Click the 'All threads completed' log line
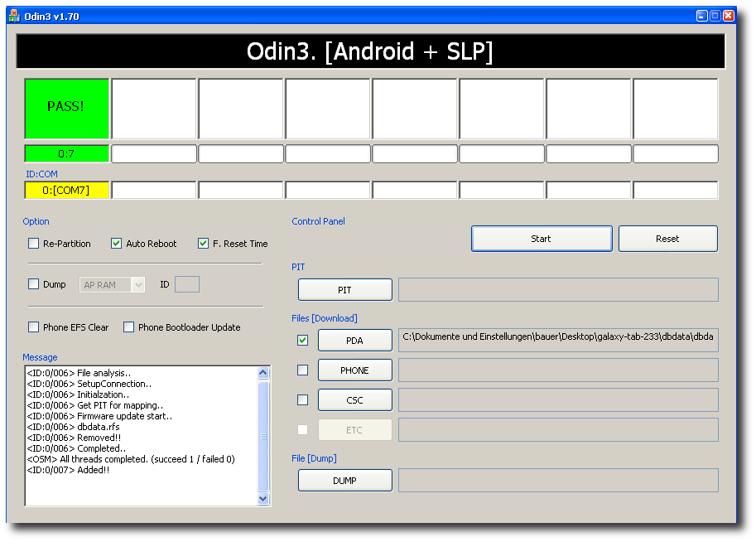The width and height of the screenshot is (756, 542). click(131, 459)
